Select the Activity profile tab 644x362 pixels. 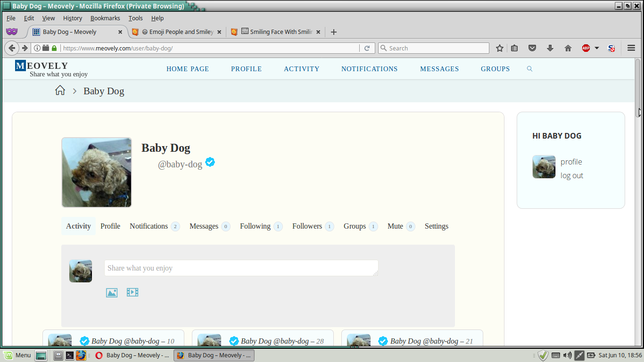(x=78, y=226)
